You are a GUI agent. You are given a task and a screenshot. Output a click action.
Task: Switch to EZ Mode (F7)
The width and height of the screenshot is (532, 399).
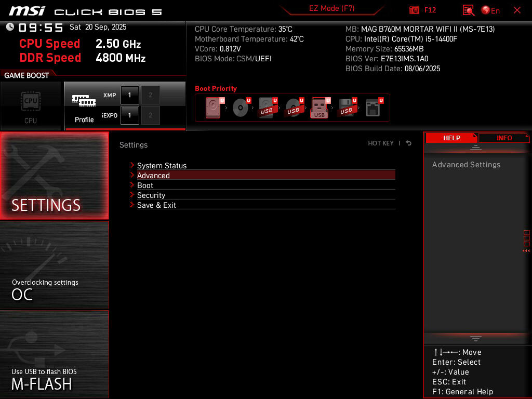coord(331,8)
